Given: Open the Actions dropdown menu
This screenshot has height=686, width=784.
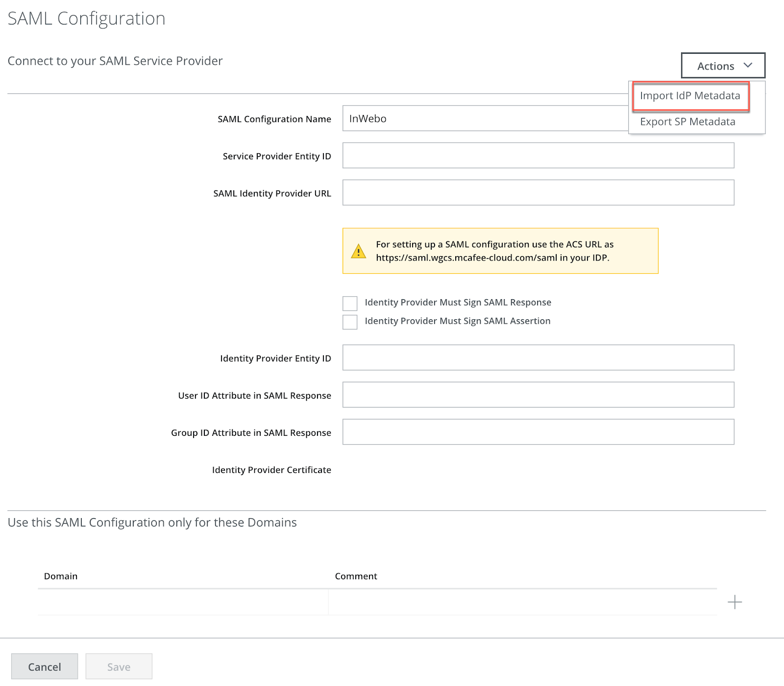Looking at the screenshot, I should (x=723, y=65).
